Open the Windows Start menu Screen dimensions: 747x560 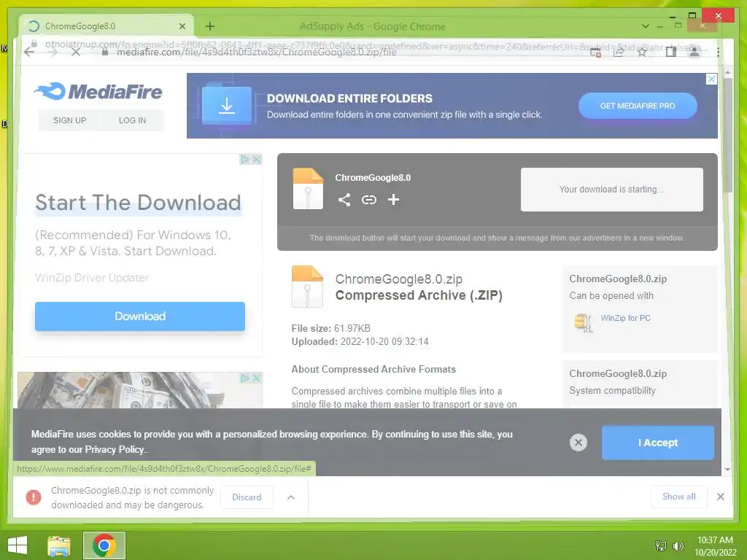pyautogui.click(x=18, y=545)
